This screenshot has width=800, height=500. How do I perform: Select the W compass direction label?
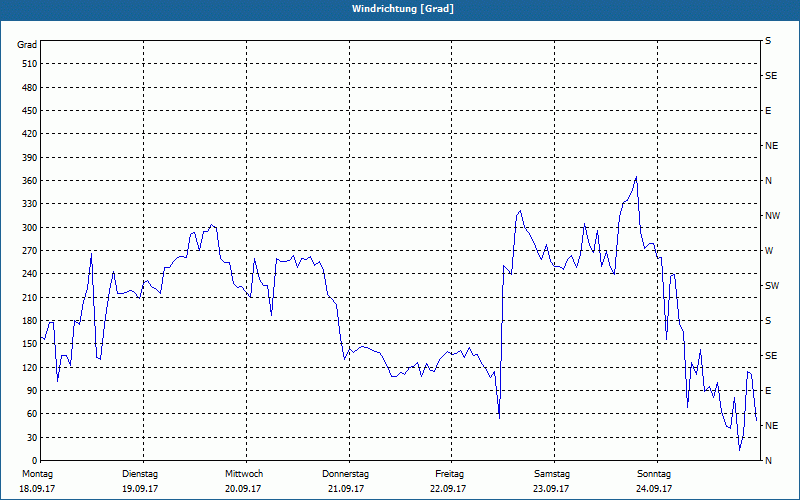[x=769, y=251]
